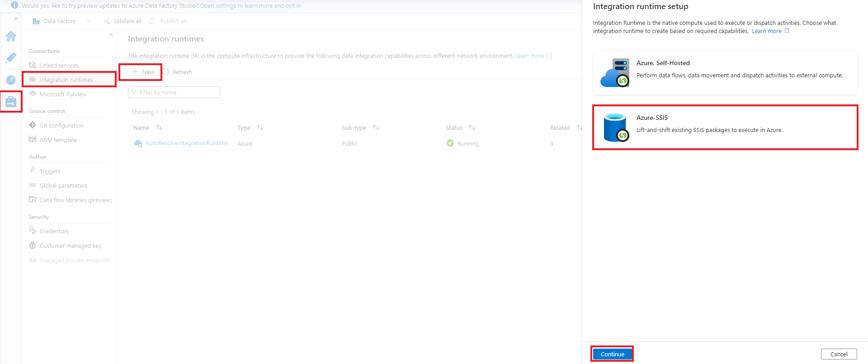Click the ARM template cube icon
The width and height of the screenshot is (868, 364).
click(x=33, y=139)
